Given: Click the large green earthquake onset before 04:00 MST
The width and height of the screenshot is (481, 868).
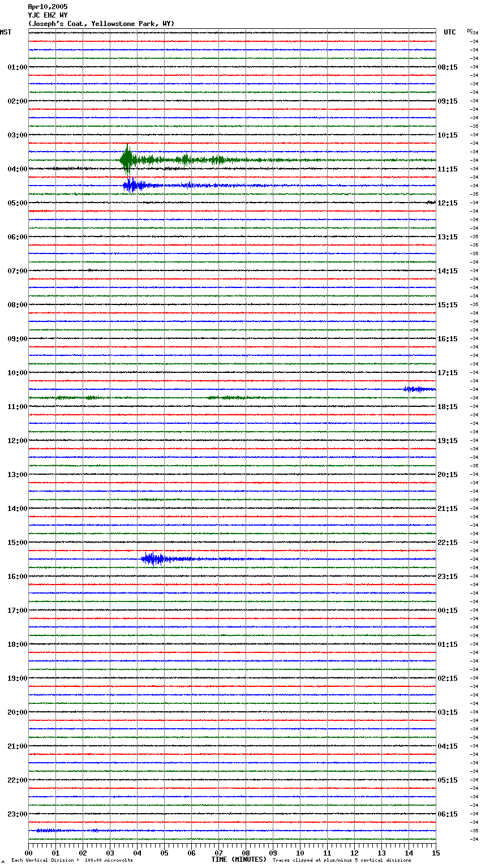Looking at the screenshot, I should coord(127,160).
